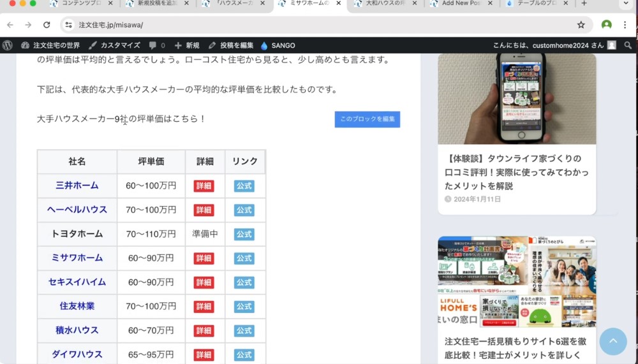Click 詳細 button for 三井ホーム
Image resolution: width=638 pixels, height=364 pixels.
204,186
